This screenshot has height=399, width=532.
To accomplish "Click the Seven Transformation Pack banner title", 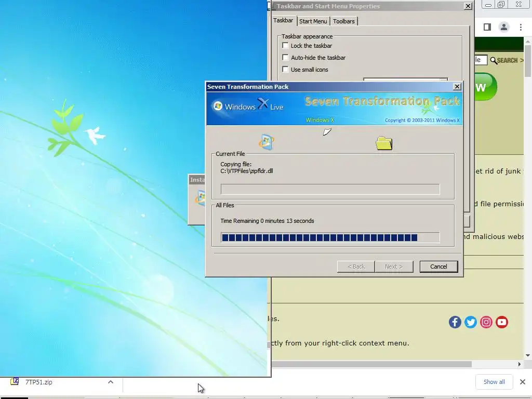I will pyautogui.click(x=382, y=101).
